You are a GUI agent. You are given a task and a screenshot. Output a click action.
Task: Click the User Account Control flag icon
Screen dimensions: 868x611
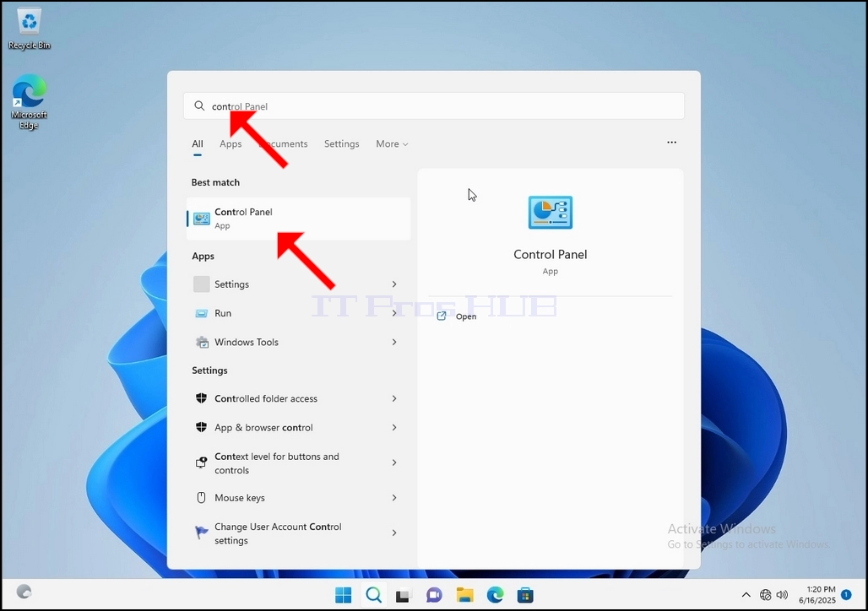coord(202,533)
